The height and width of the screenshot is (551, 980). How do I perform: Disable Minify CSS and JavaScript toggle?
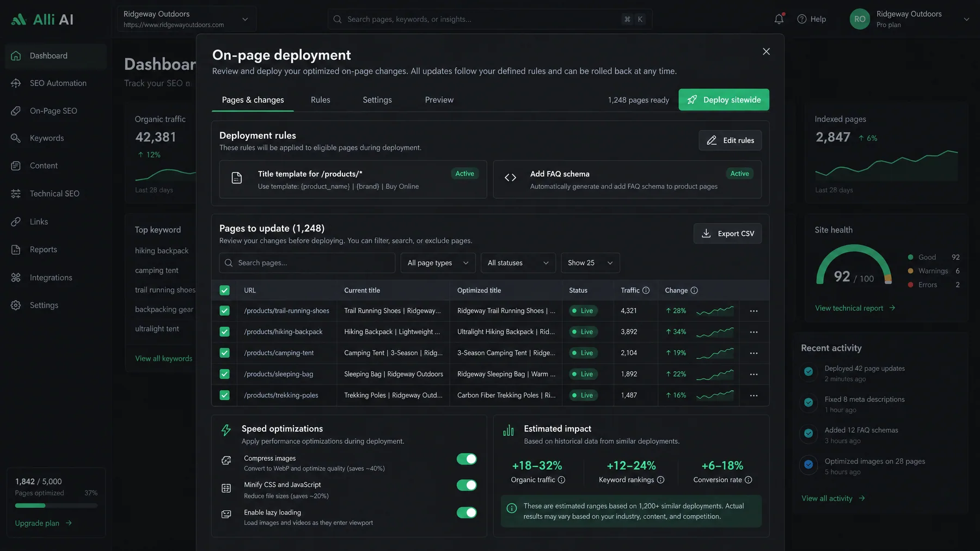467,485
